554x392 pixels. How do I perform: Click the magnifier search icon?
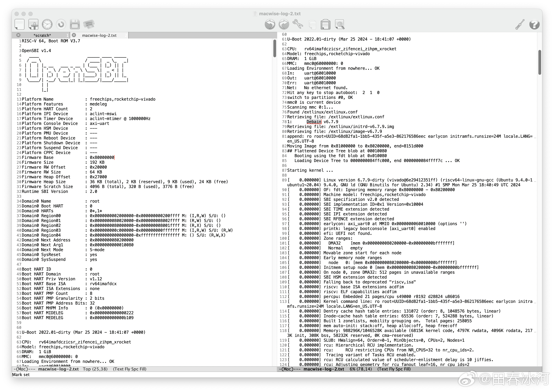pyautogui.click(x=340, y=24)
